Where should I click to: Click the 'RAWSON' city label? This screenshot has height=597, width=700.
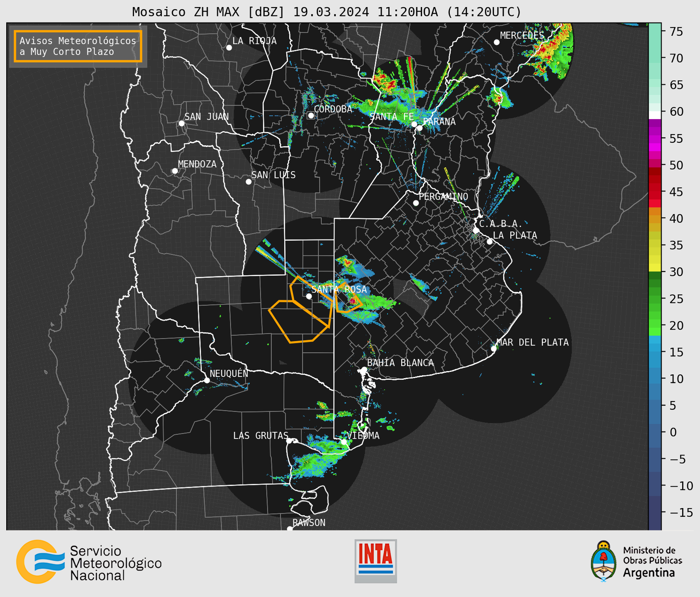309,523
